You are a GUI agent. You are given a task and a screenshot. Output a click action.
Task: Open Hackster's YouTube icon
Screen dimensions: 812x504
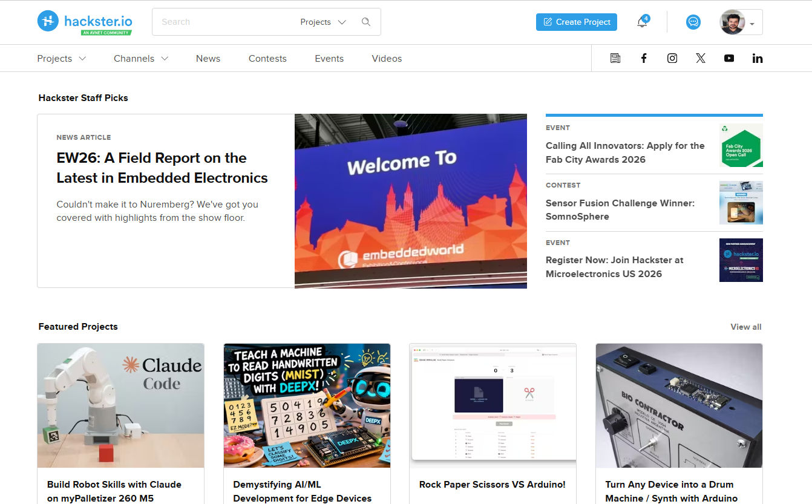[x=729, y=58]
